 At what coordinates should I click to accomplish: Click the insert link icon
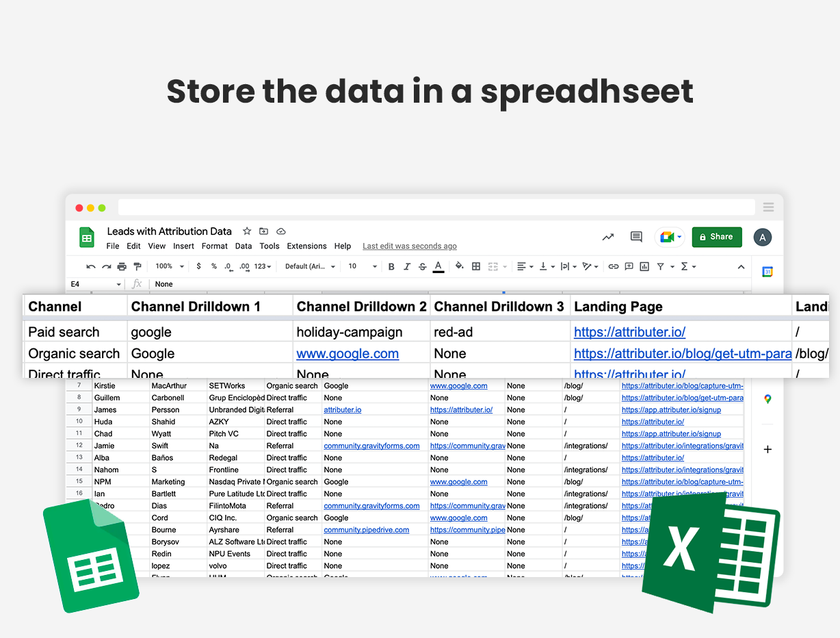pyautogui.click(x=614, y=266)
